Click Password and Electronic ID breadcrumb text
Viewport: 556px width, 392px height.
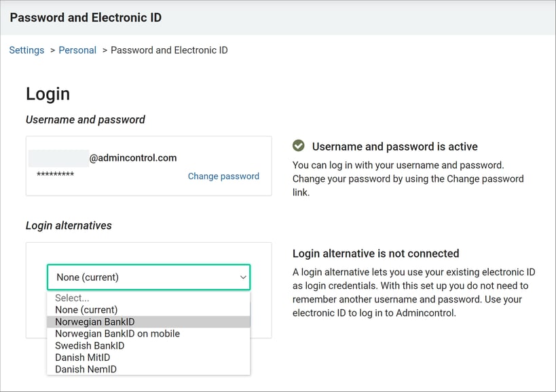pos(169,50)
